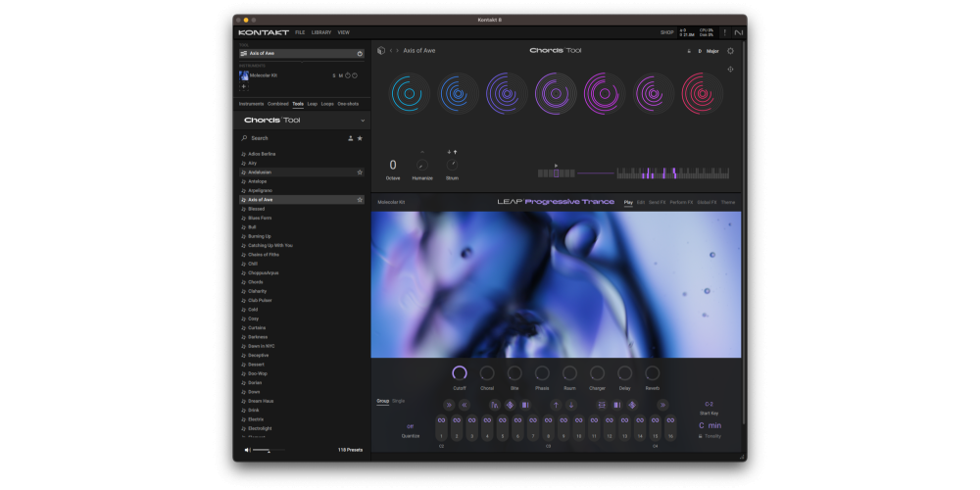The height and width of the screenshot is (490, 980).
Task: Click the double-right-arrow icon left of keys
Action: (449, 405)
